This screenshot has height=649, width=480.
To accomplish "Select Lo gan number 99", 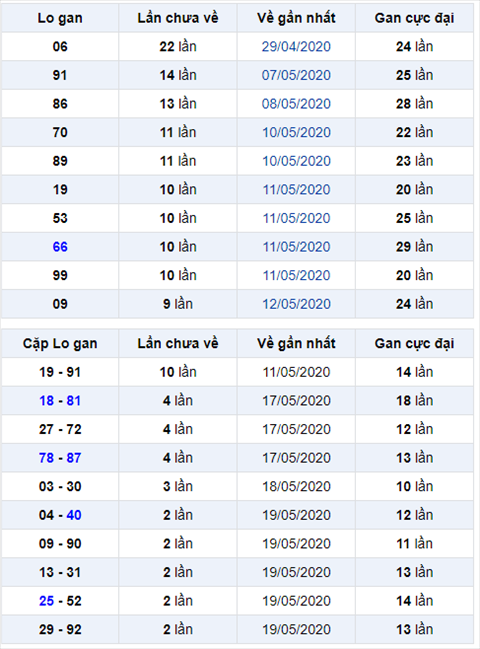I will pos(60,275).
